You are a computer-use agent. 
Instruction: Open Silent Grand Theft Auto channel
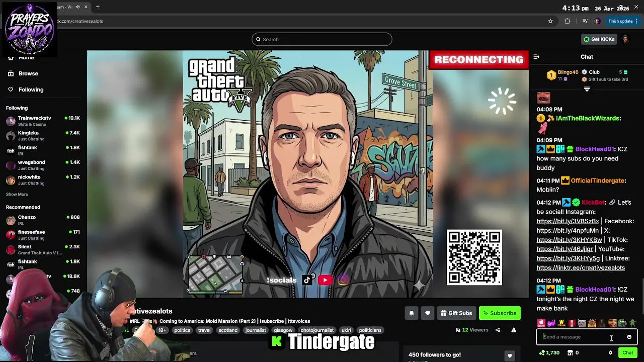(43, 249)
